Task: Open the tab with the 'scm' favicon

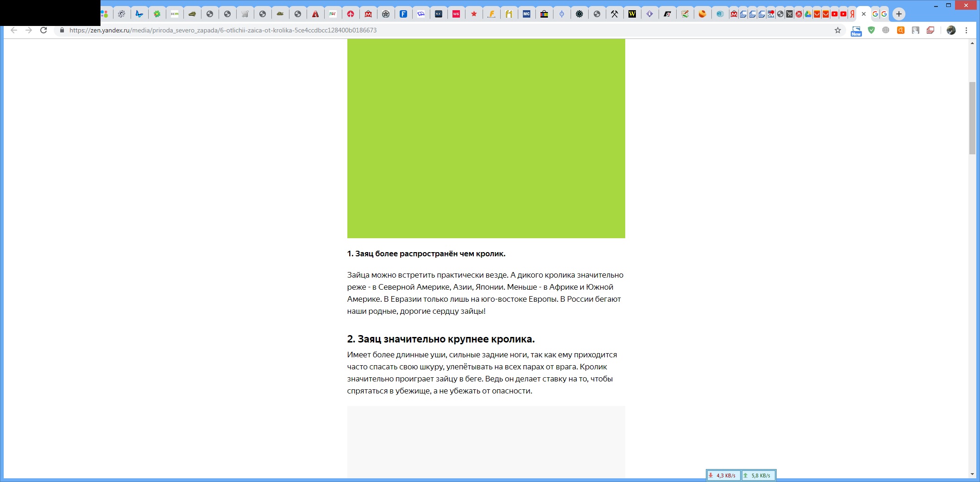Action: click(175, 14)
